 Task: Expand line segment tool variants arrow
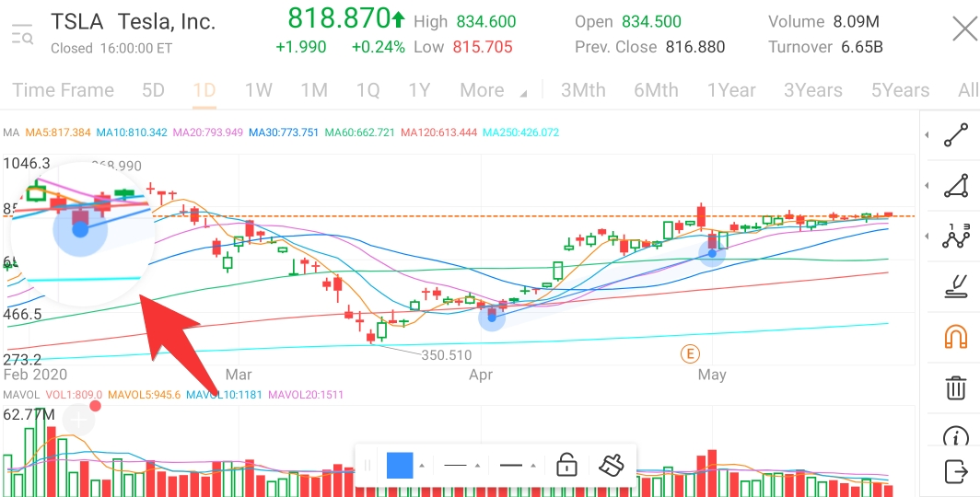(x=927, y=135)
